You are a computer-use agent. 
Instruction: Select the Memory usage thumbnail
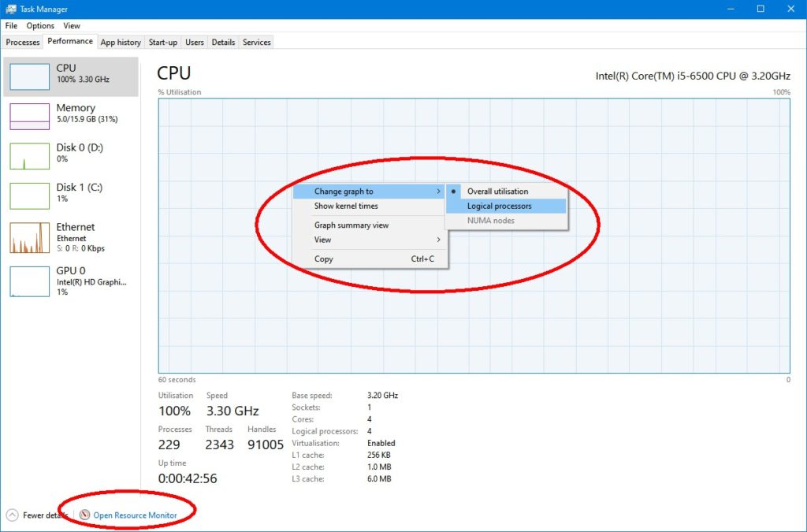pos(29,117)
